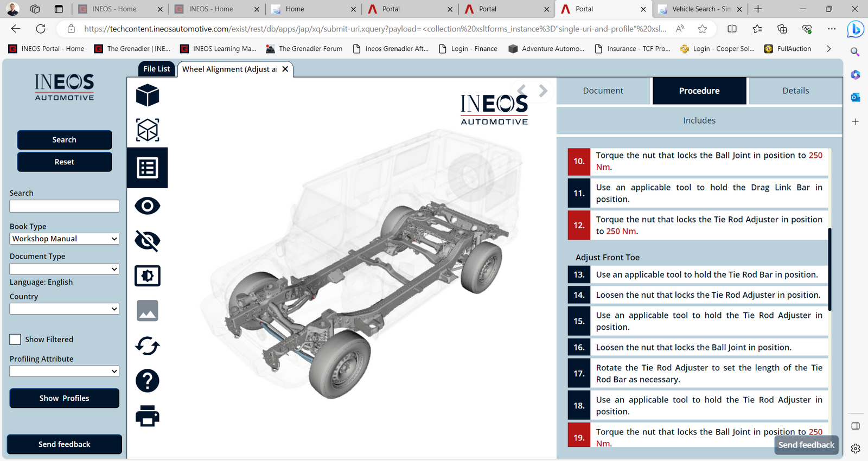Click browser back arrow
The width and height of the screenshot is (868, 461).
tap(16, 29)
